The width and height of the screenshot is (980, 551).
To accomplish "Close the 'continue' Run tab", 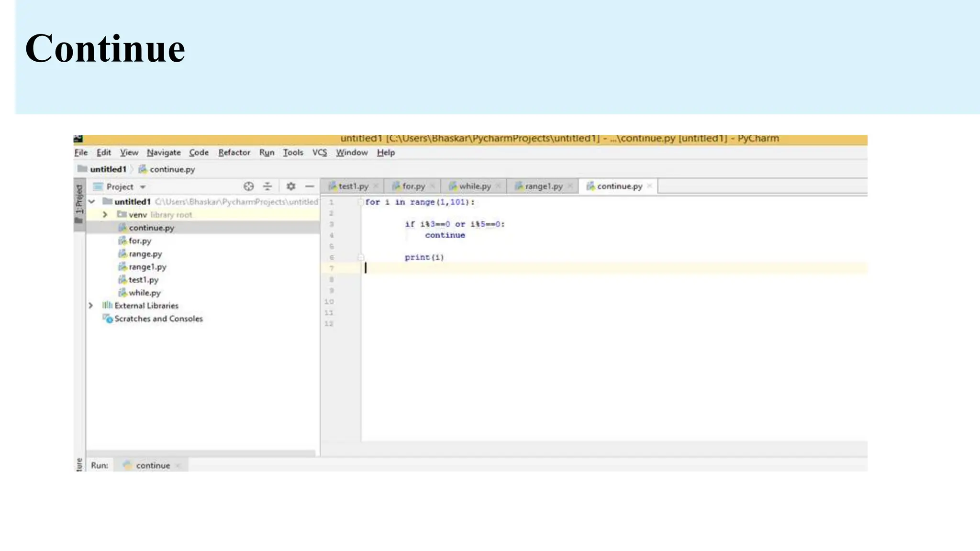I will (178, 466).
